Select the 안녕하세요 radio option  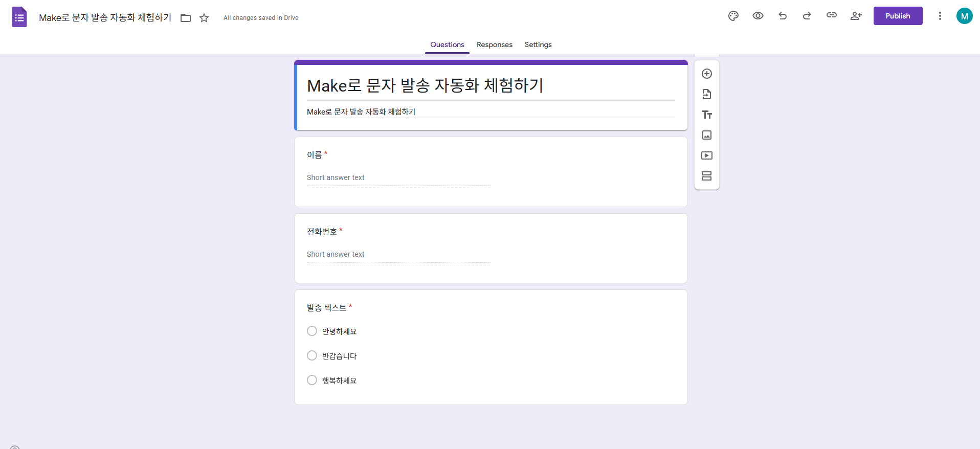click(312, 331)
